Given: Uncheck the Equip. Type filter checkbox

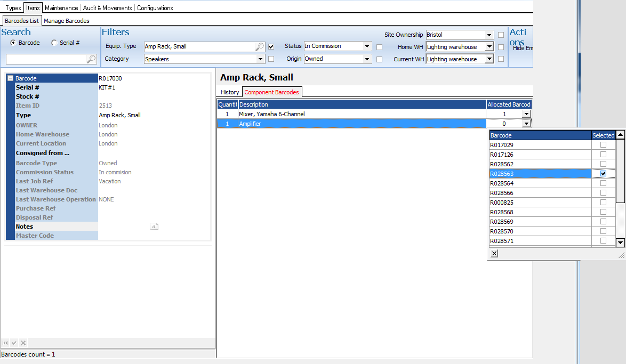Looking at the screenshot, I should pyautogui.click(x=271, y=47).
